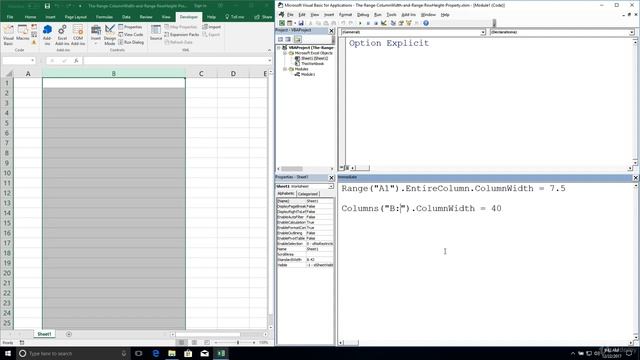The image size is (640, 360).
Task: Click the Save icon in VBA toolbar
Action: pos(301,23)
